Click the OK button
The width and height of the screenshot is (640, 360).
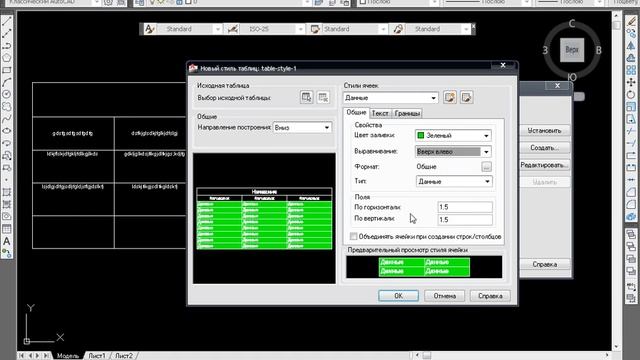tap(398, 296)
